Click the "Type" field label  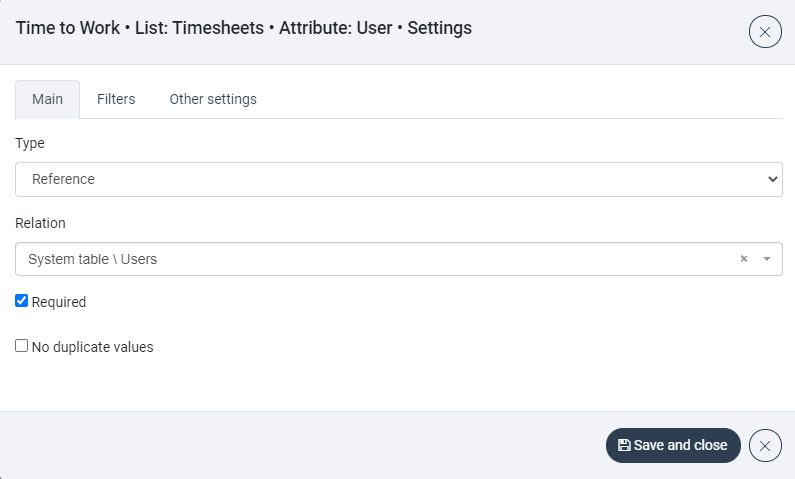pyautogui.click(x=30, y=143)
